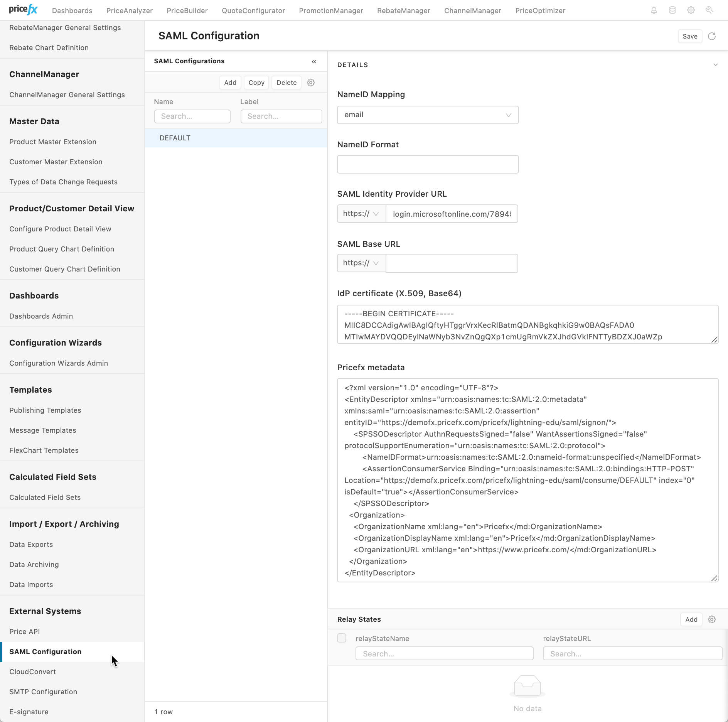Open the SAML Base URL protocol dropdown

pyautogui.click(x=361, y=263)
